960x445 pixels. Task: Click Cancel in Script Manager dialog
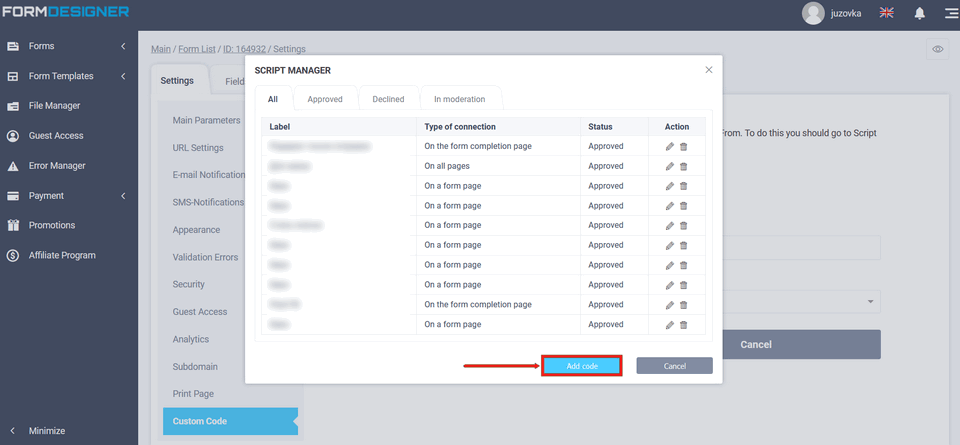tap(674, 366)
